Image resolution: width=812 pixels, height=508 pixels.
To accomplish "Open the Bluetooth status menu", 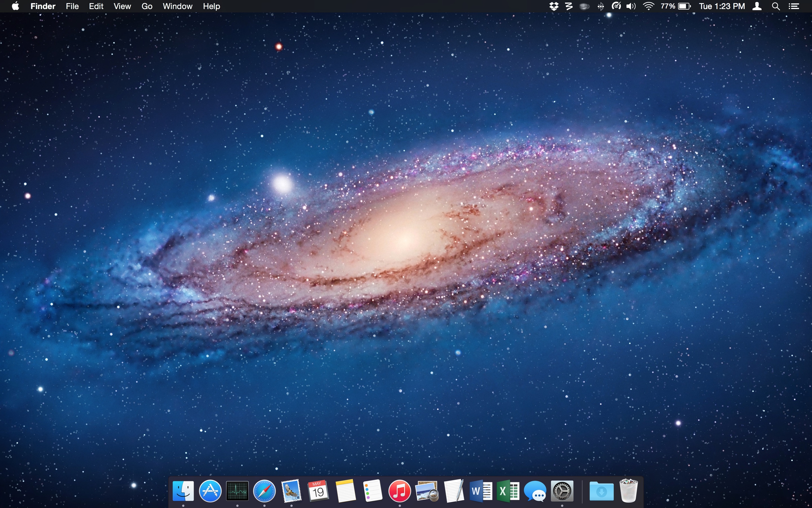I will point(601,6).
